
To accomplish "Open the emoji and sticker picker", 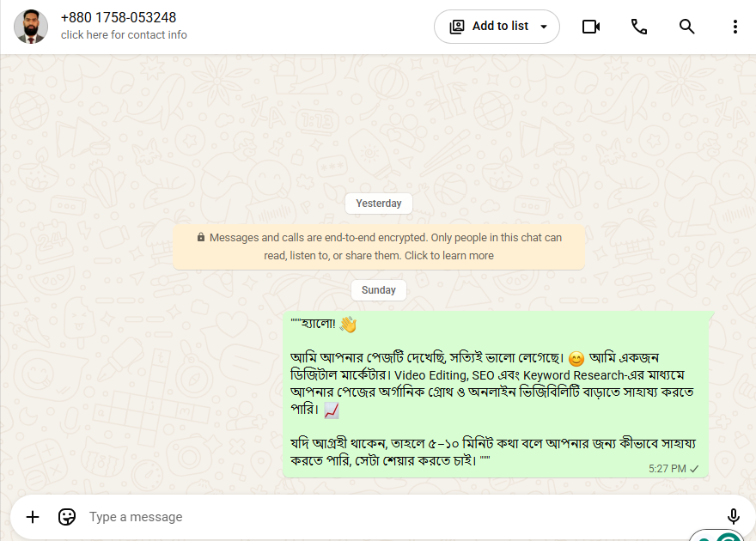I will coord(66,517).
